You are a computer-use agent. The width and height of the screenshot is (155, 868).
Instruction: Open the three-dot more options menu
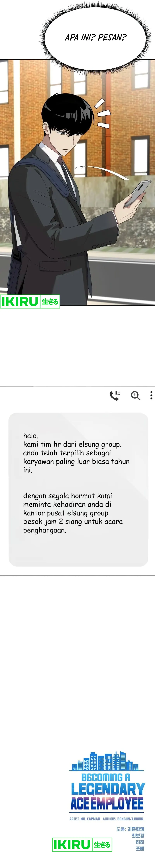151,395
